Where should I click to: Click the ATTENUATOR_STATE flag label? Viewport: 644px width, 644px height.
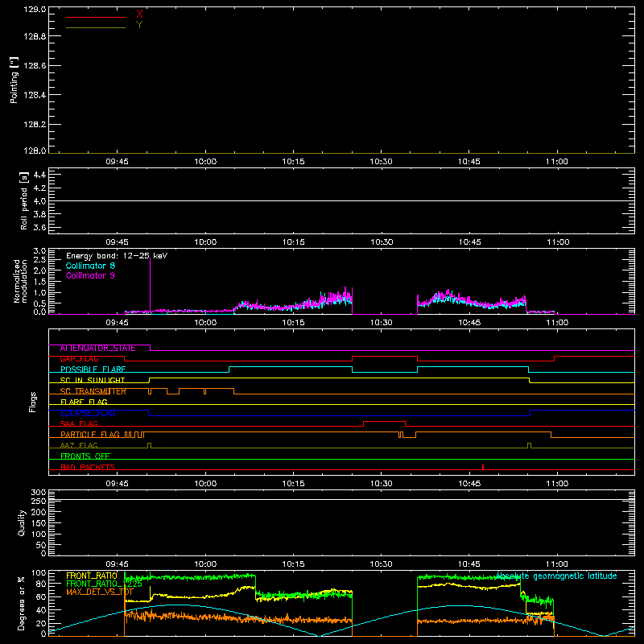pos(97,348)
